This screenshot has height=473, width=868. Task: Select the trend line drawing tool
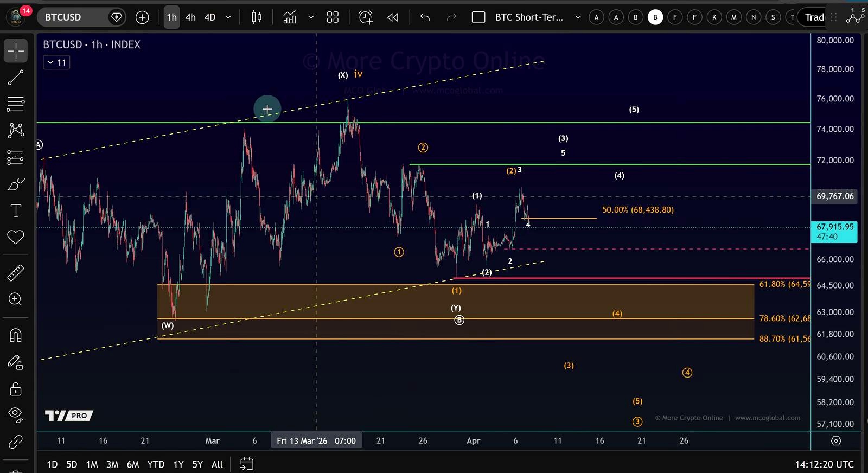pyautogui.click(x=16, y=78)
